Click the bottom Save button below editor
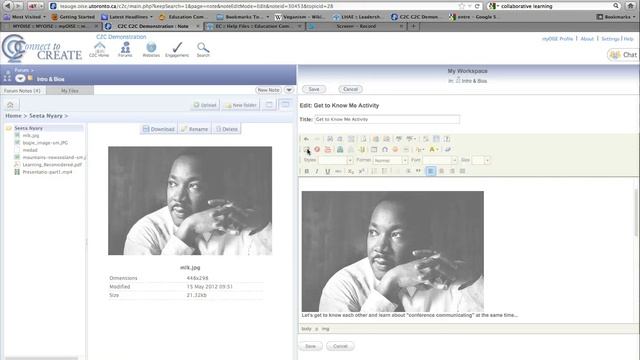 [311, 346]
